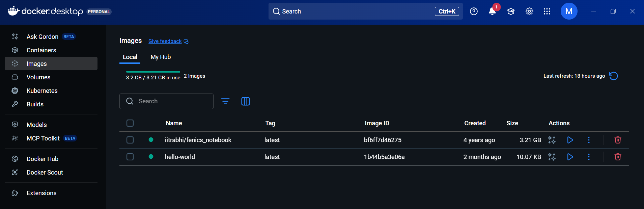Sort by the Size column header
The image size is (644, 209).
512,123
